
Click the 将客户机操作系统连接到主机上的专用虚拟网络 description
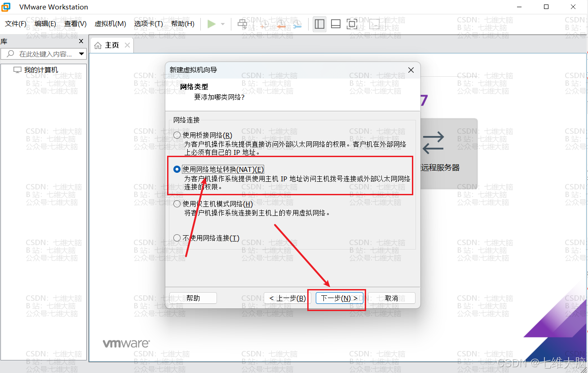click(x=257, y=213)
